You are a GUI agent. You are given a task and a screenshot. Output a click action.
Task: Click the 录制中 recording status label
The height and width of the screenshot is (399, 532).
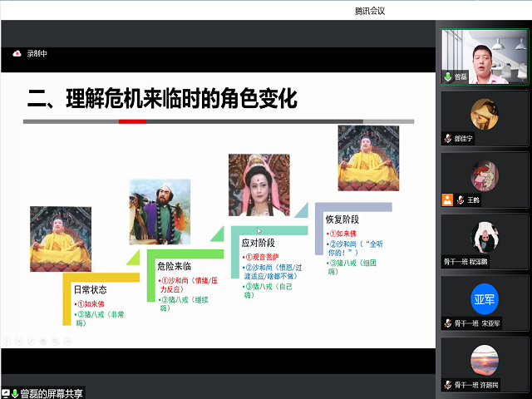37,53
